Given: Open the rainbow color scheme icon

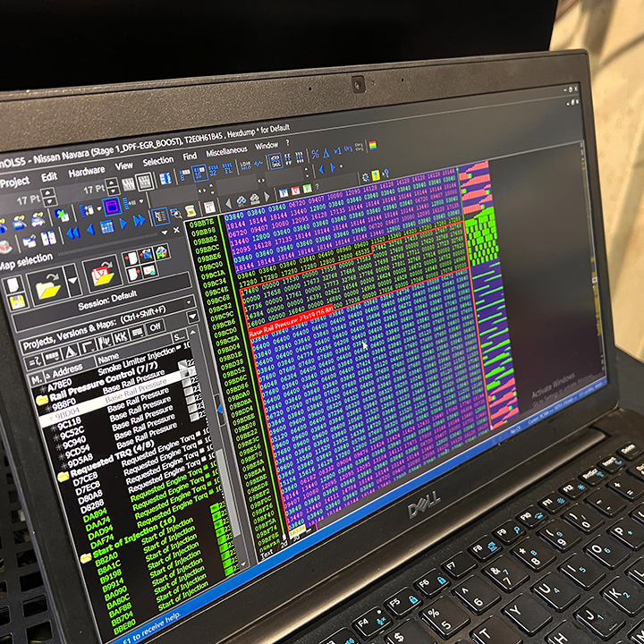Looking at the screenshot, I should coord(372,146).
